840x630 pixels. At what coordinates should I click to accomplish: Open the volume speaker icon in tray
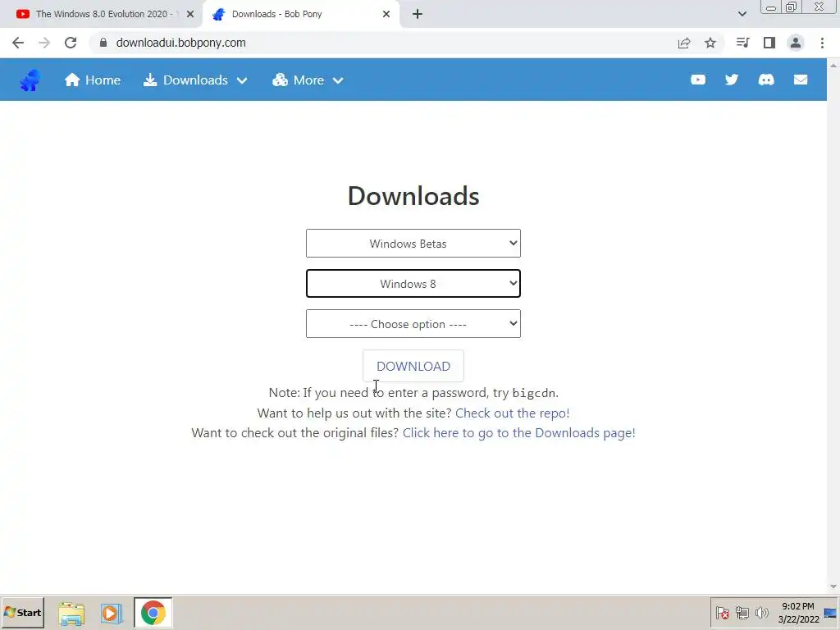tap(761, 612)
